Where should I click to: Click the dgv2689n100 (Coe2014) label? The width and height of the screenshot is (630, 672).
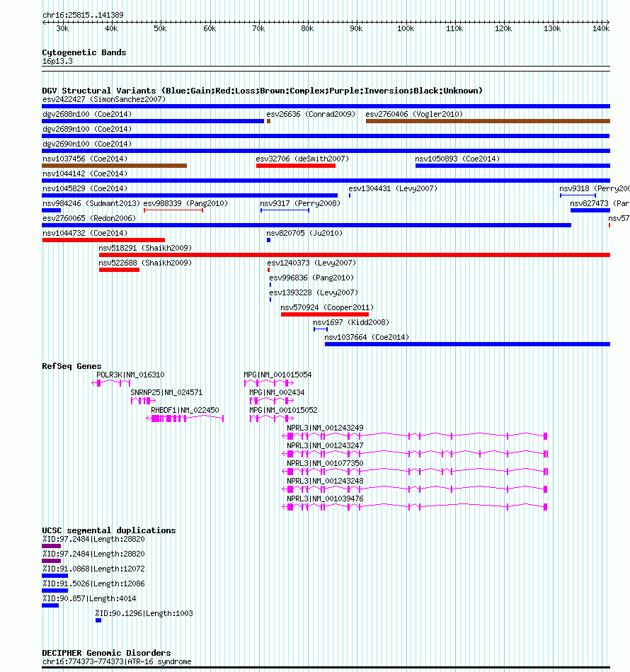point(87,129)
